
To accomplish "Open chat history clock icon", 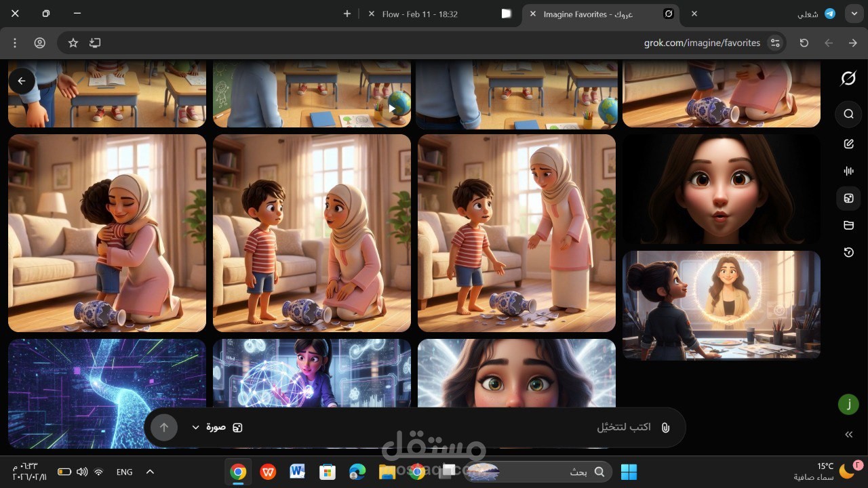I will (848, 252).
